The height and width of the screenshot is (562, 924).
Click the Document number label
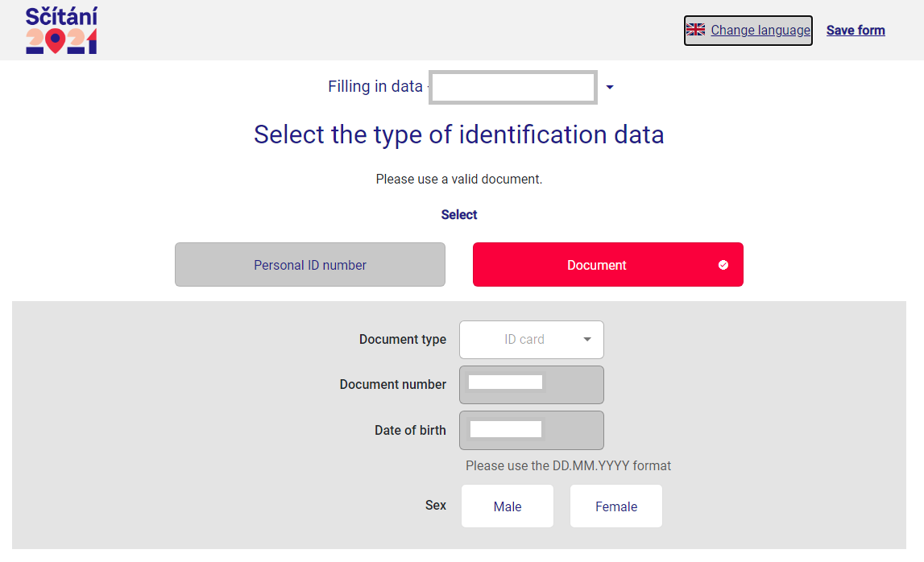[393, 385]
